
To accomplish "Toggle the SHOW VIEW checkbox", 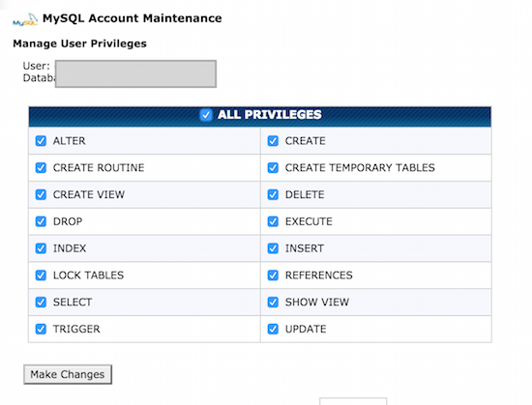I will 273,302.
